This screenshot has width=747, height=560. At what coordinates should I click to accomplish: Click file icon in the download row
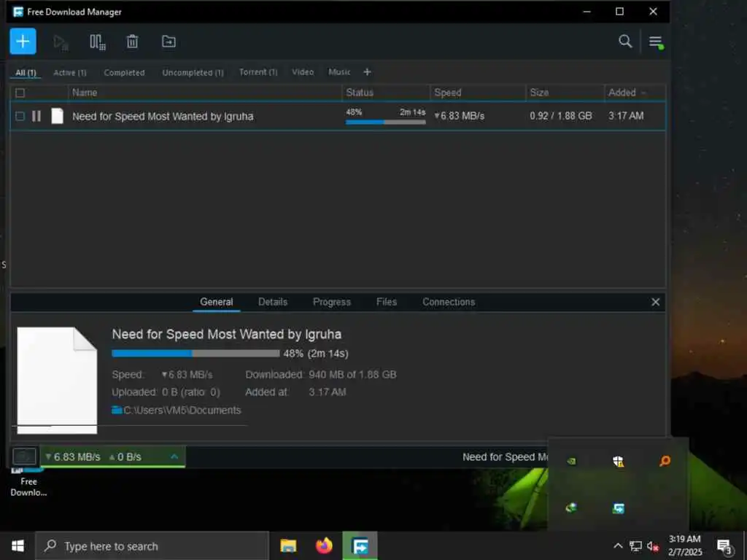(x=57, y=116)
